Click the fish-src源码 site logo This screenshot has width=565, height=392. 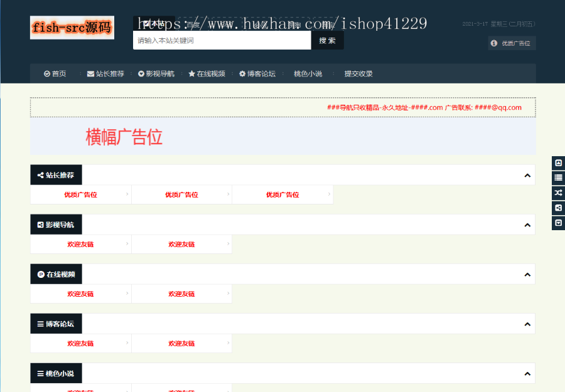(72, 28)
